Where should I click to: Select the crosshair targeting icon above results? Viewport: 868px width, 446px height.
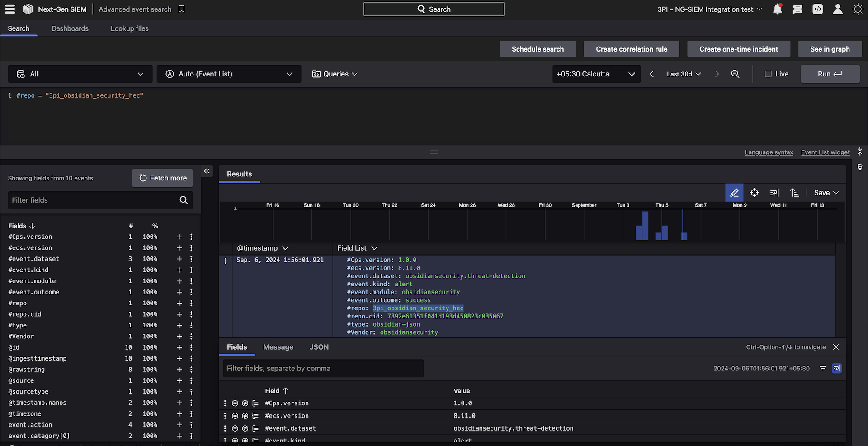coord(755,192)
